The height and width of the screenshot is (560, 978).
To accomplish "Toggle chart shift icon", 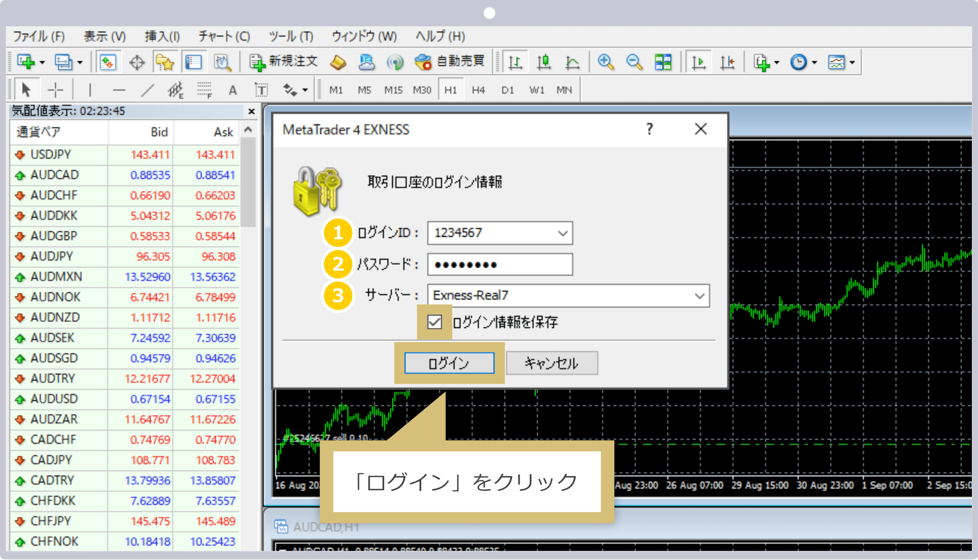I will tap(727, 62).
